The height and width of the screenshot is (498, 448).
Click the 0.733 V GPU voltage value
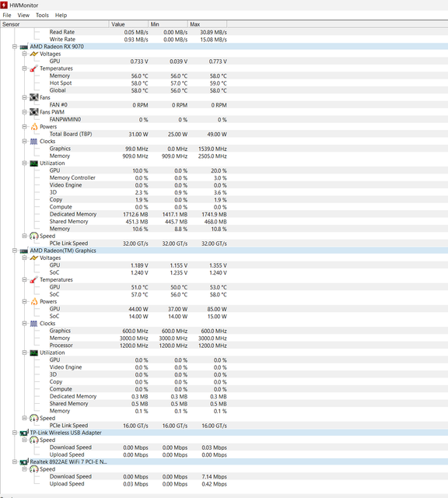point(139,61)
